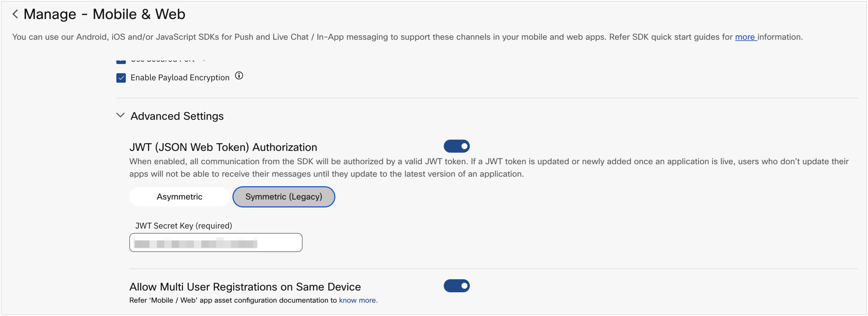Select the Symmetric (Legacy) option
This screenshot has width=868, height=316.
[284, 197]
